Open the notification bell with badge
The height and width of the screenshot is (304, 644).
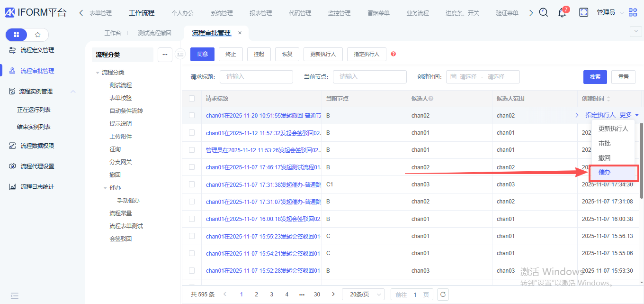point(562,13)
